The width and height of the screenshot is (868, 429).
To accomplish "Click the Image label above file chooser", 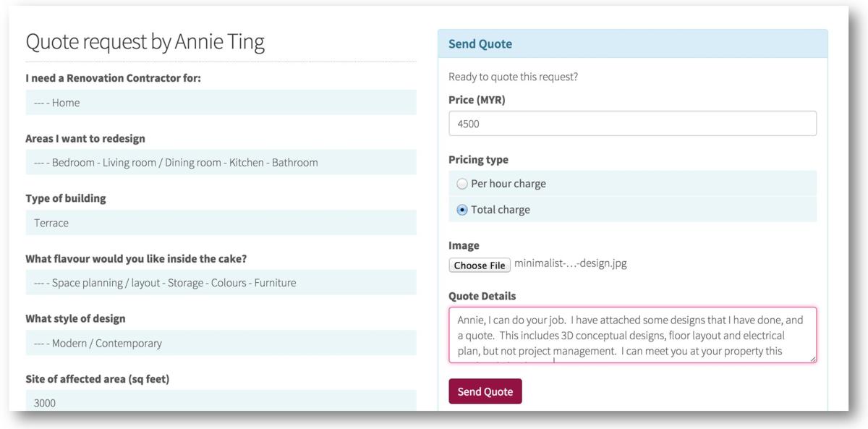I will point(464,246).
